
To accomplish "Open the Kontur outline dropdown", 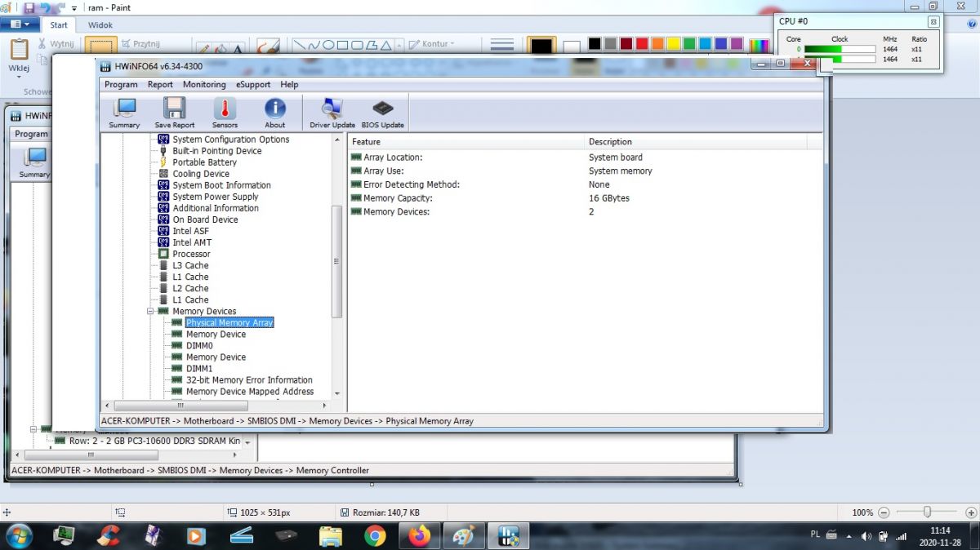I will (430, 44).
